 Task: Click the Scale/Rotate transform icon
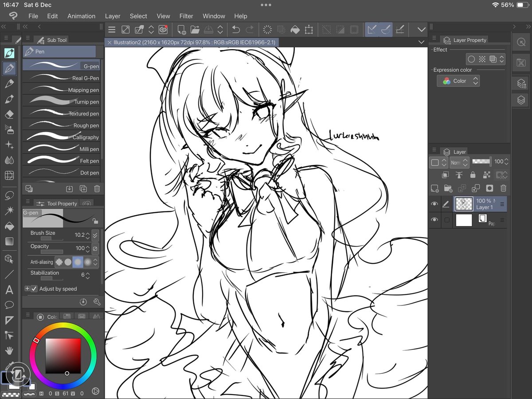(309, 30)
